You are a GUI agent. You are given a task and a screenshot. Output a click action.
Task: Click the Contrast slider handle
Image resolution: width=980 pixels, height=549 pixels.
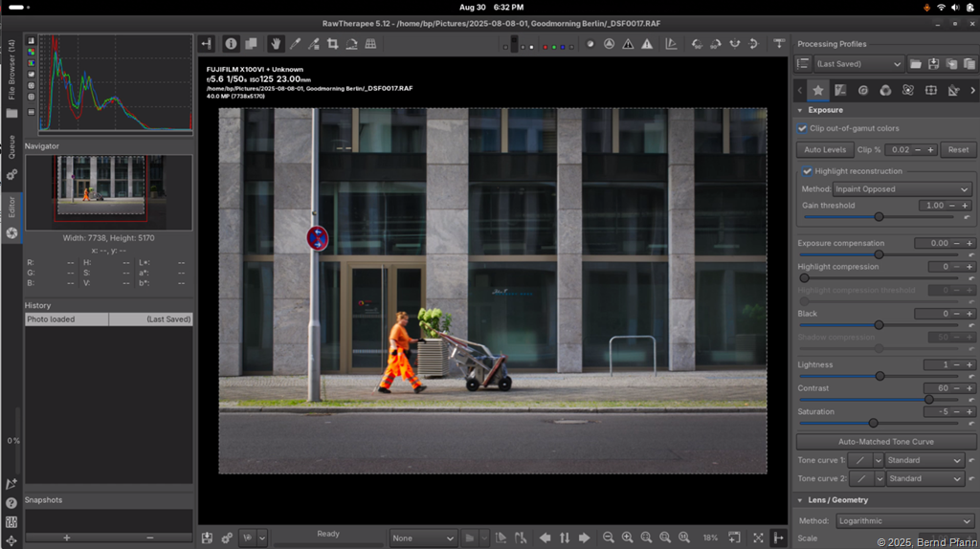tap(928, 400)
